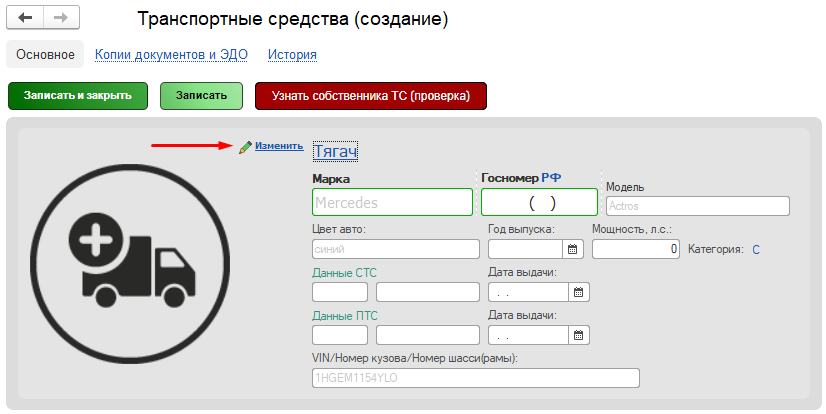Focus the ПТС Дата выдачи field
Image resolution: width=826 pixels, height=414 pixels.
coord(529,335)
